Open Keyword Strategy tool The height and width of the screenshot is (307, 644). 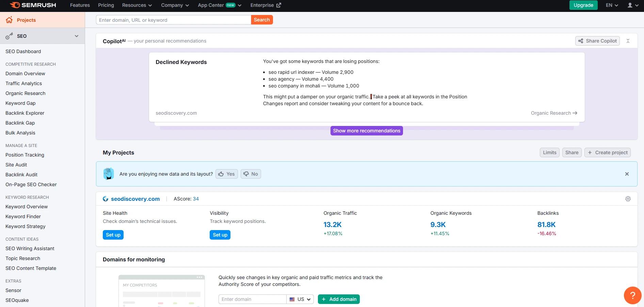click(26, 226)
